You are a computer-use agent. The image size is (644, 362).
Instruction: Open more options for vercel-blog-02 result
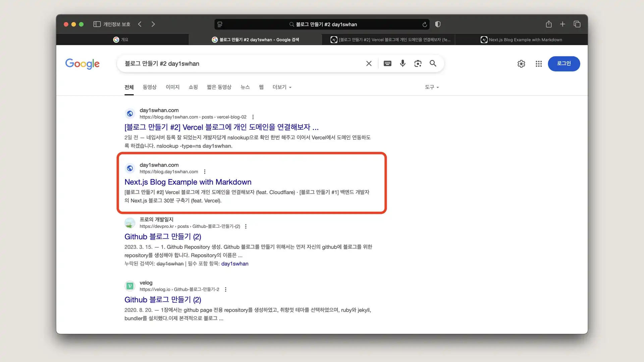coord(253,117)
